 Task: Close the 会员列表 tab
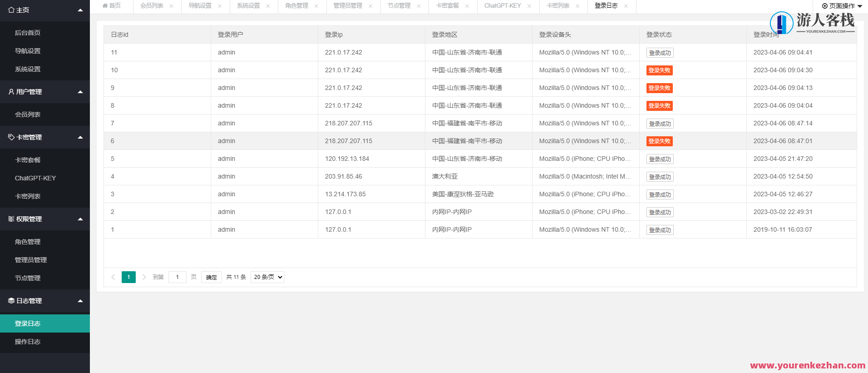171,6
